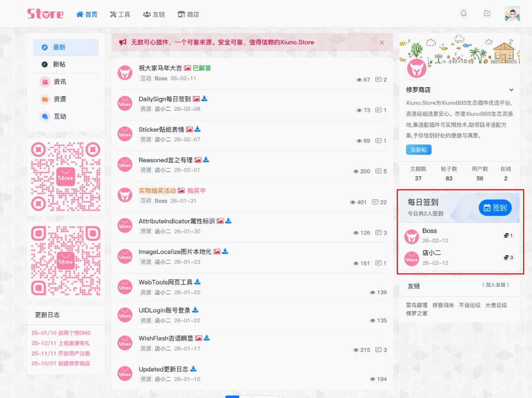Open the 菜鸟部落 friend link

(x=417, y=305)
